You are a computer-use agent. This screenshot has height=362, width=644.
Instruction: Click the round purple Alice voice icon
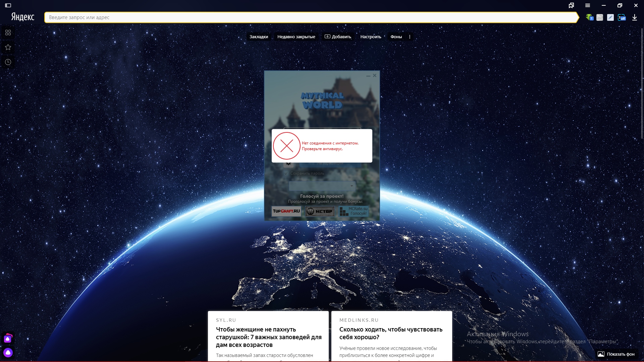[x=8, y=353]
